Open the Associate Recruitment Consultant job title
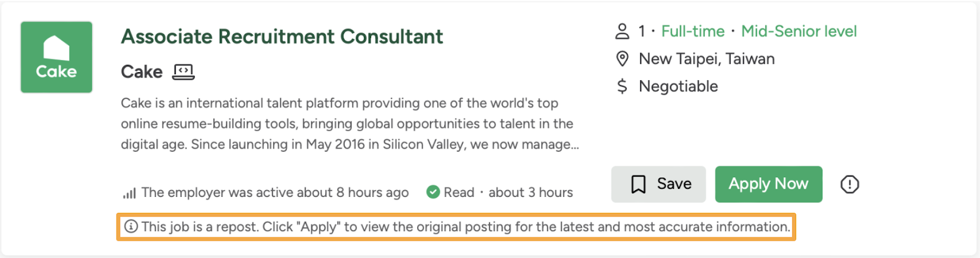980x258 pixels. [x=282, y=37]
